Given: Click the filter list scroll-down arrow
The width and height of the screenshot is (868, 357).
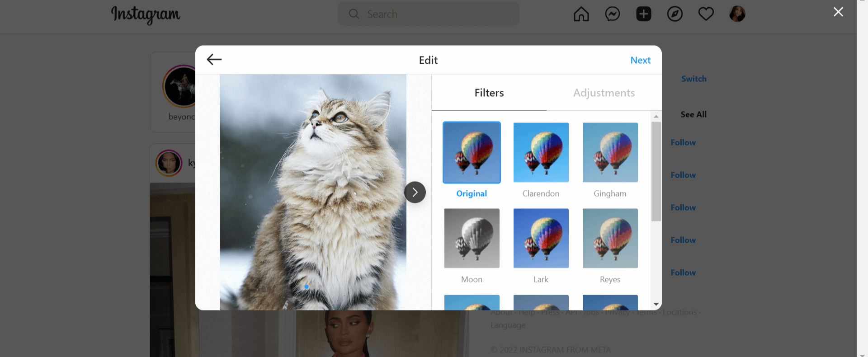Looking at the screenshot, I should coord(656,305).
